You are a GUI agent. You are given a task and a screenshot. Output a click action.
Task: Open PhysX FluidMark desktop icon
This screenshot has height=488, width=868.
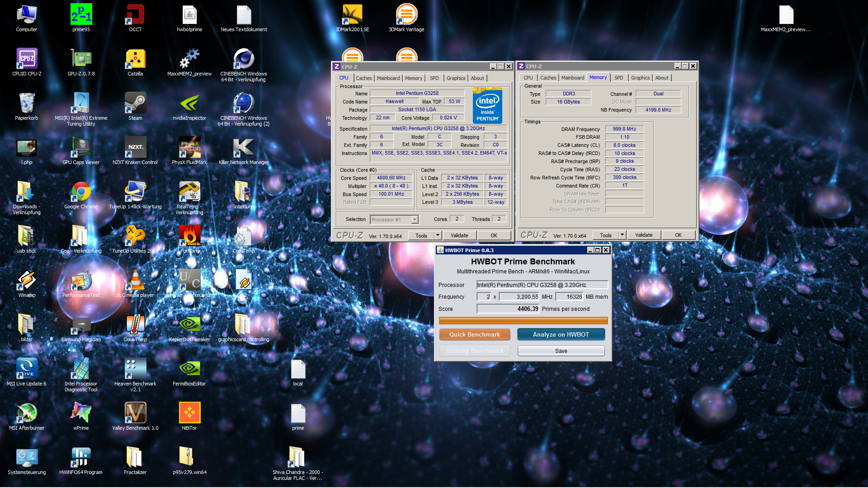[x=189, y=151]
